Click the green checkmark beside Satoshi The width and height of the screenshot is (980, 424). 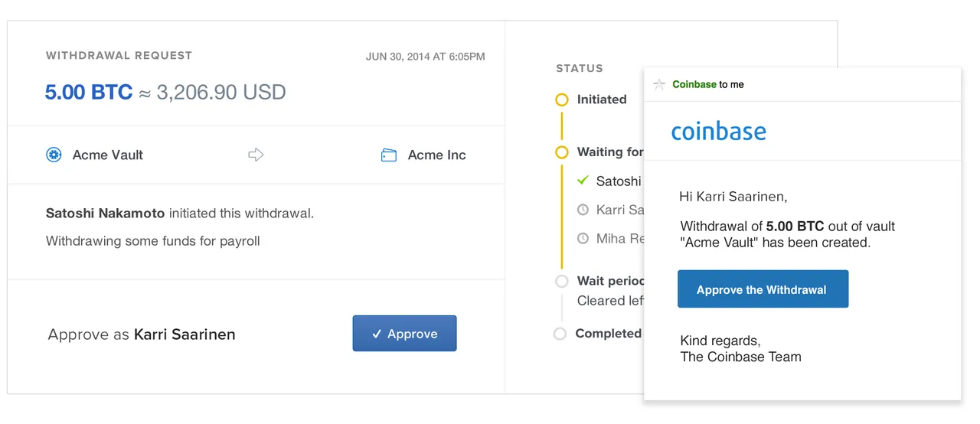(583, 181)
